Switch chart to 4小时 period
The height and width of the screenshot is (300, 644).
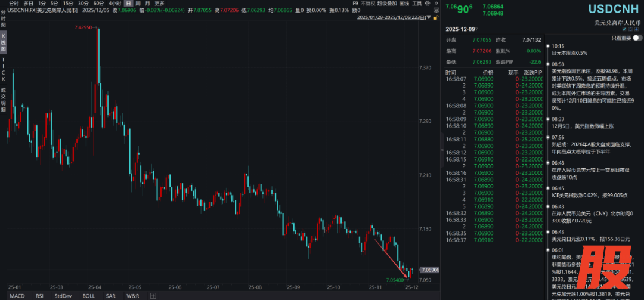(x=115, y=4)
